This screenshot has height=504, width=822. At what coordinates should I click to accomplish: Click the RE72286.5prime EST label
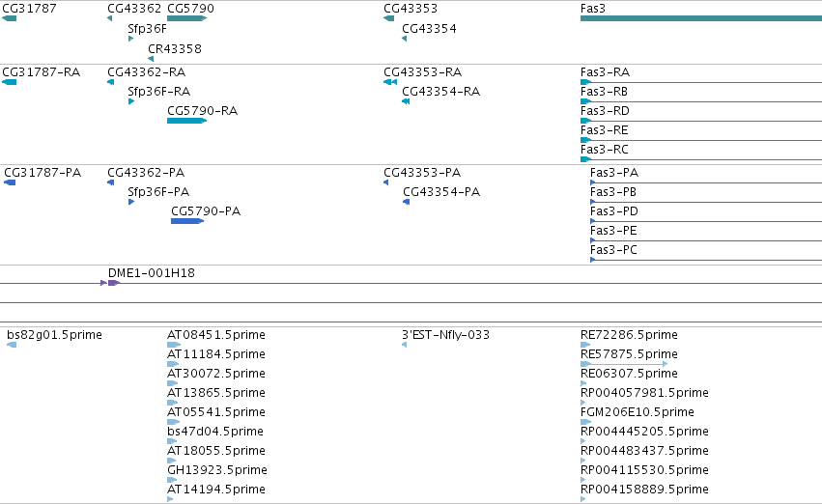pos(629,335)
